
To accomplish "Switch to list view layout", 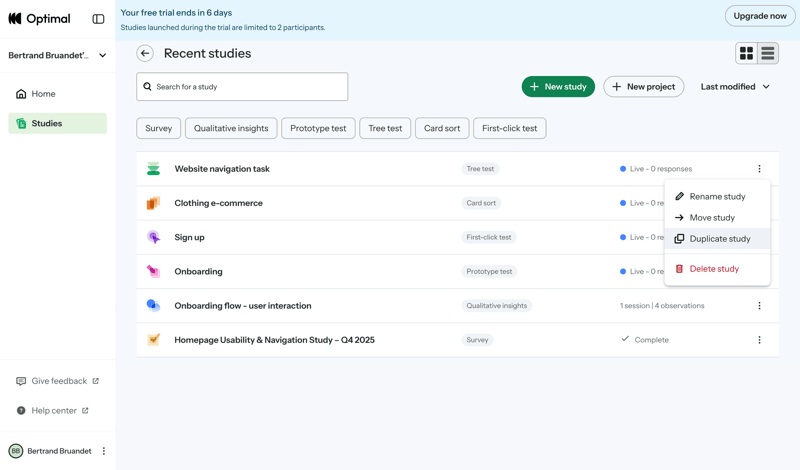I will (x=768, y=54).
